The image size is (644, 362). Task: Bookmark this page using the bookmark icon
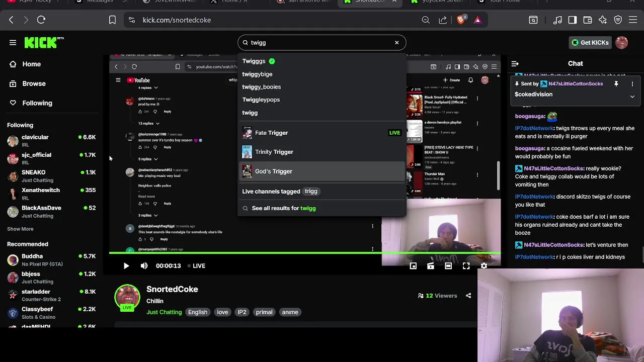112,20
